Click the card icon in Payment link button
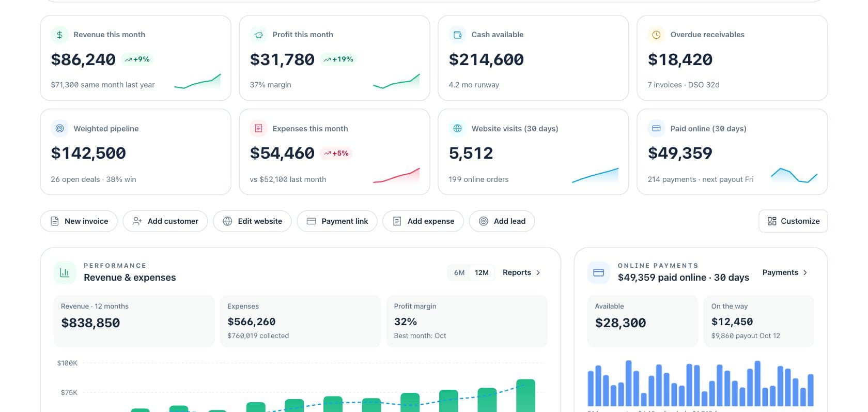Image resolution: width=868 pixels, height=412 pixels. [311, 221]
